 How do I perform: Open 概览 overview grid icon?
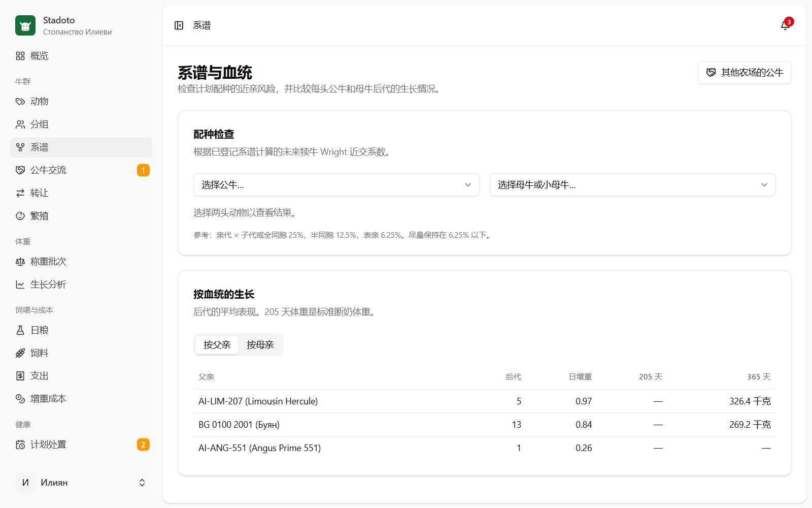pos(20,56)
